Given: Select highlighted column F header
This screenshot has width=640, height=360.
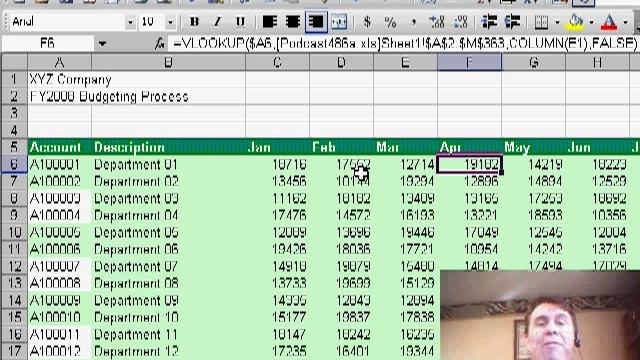Looking at the screenshot, I should 469,62.
